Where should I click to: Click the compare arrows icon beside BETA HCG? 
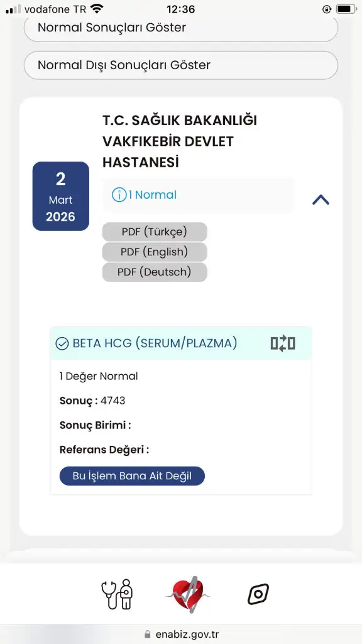(x=283, y=343)
